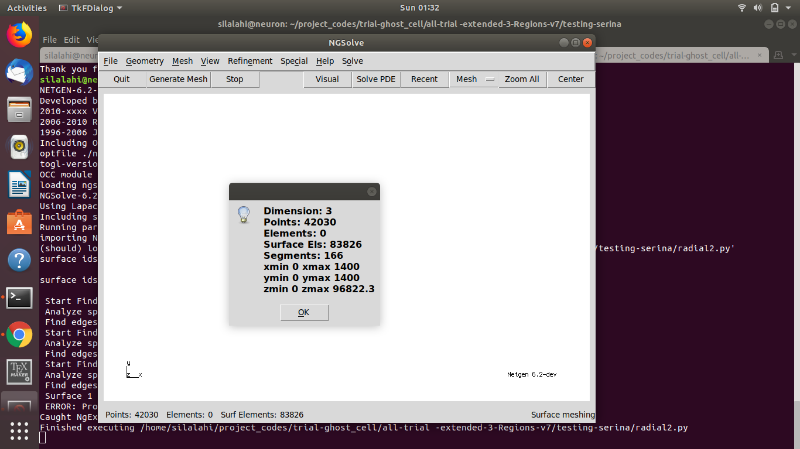Image resolution: width=800 pixels, height=449 pixels.
Task: Click 'Netgen 6.2-dev' label in viewport
Action: [532, 375]
